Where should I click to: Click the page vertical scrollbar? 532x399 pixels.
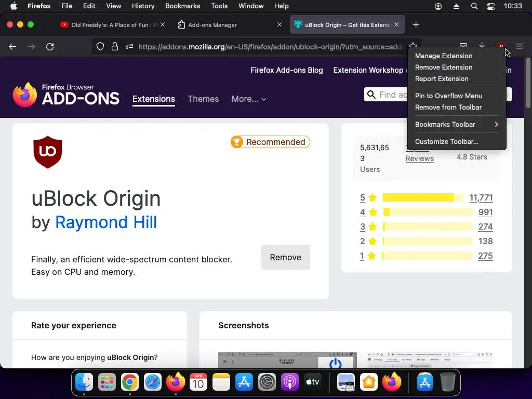click(x=528, y=83)
